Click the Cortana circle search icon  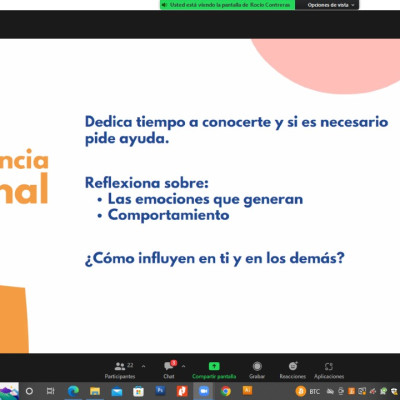point(29,391)
